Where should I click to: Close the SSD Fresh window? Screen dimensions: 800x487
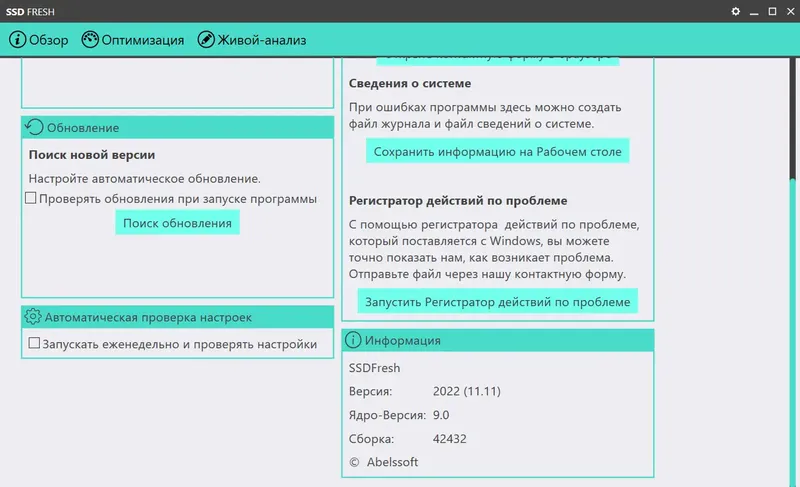(790, 11)
